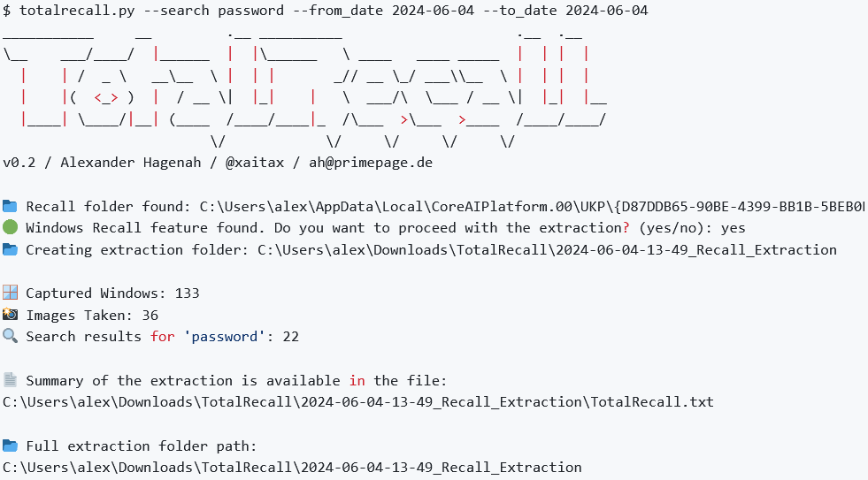Click the folder icon beside "Recall folder found"

10,207
